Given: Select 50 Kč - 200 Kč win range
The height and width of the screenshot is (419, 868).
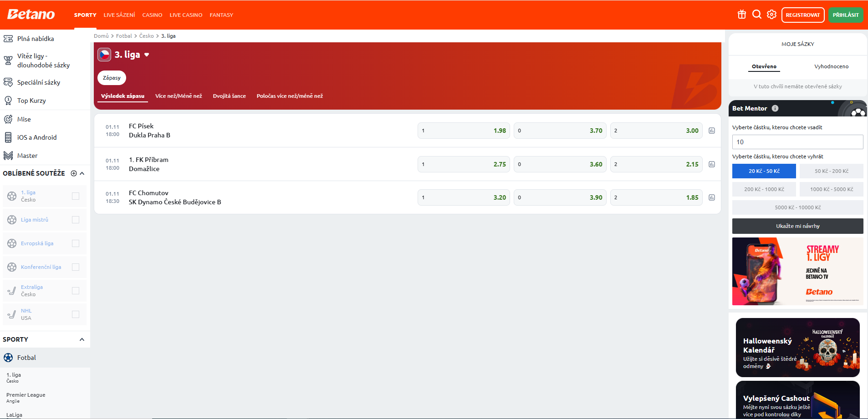Looking at the screenshot, I should pos(832,171).
